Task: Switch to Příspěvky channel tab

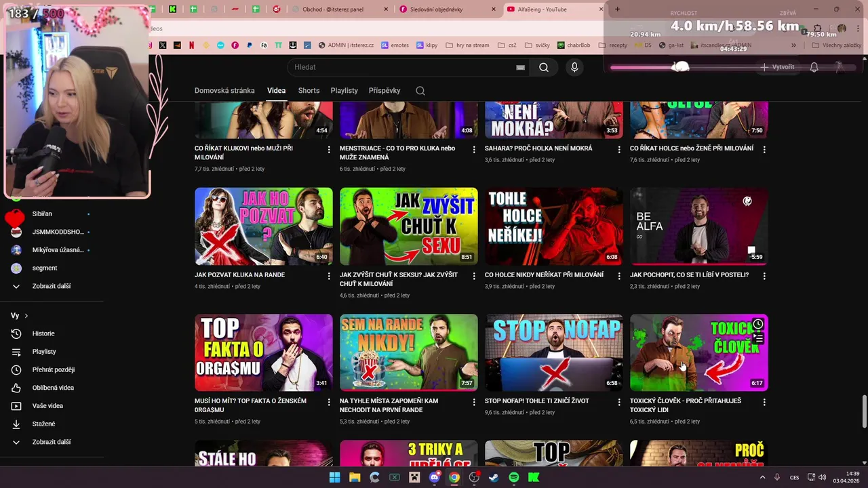Action: point(384,91)
